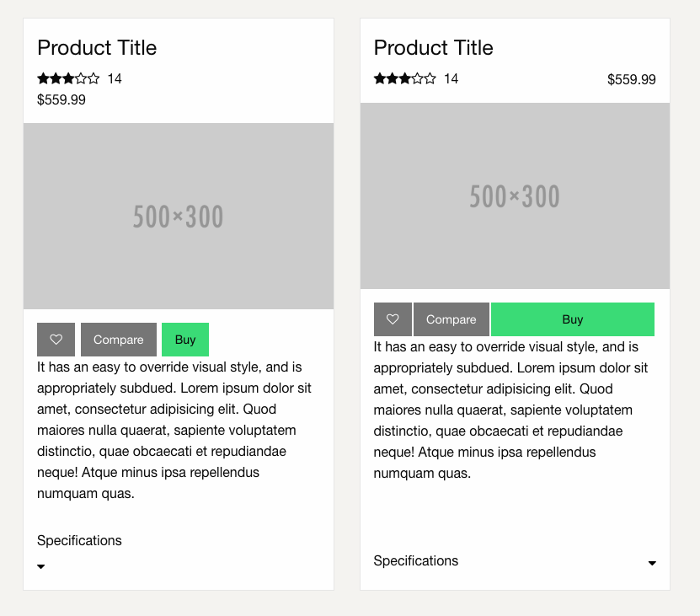Viewport: 700px width, 616px height.
Task: Open Specifications label in left card
Action: pyautogui.click(x=79, y=540)
